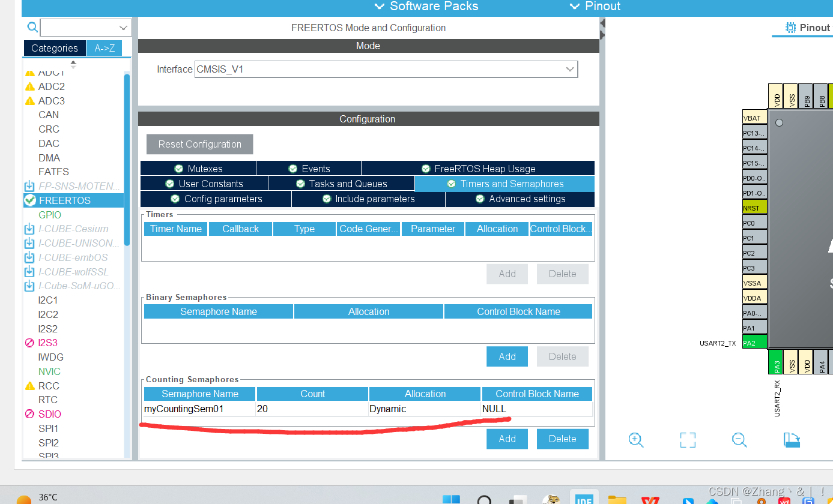Open the User Constants tab
This screenshot has width=833, height=504.
(204, 184)
